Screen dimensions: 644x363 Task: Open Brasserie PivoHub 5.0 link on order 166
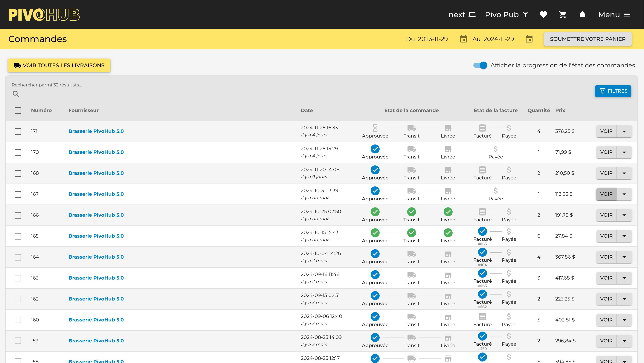pos(96,215)
